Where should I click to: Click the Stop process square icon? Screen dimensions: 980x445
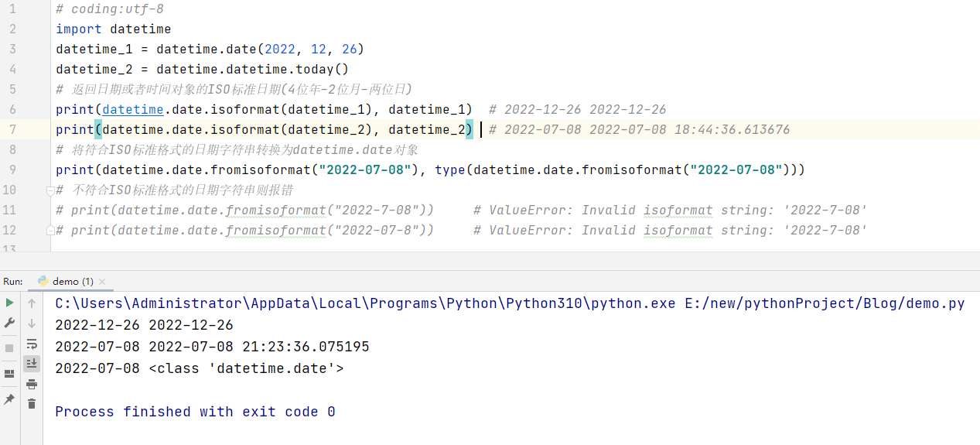[x=9, y=348]
